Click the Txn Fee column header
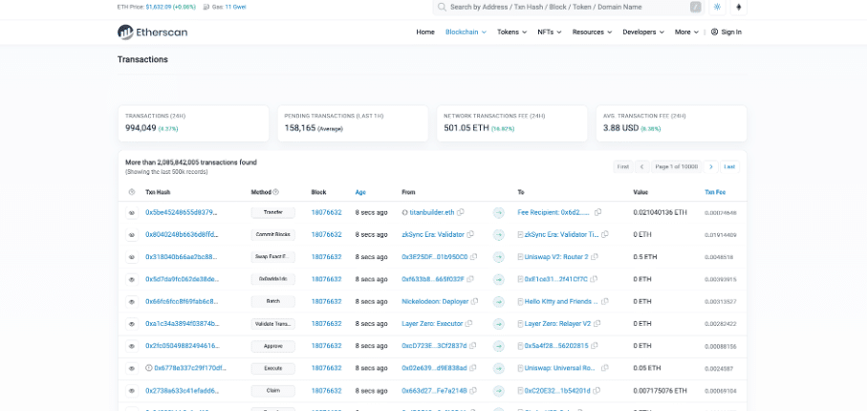The width and height of the screenshot is (868, 411). coord(715,192)
